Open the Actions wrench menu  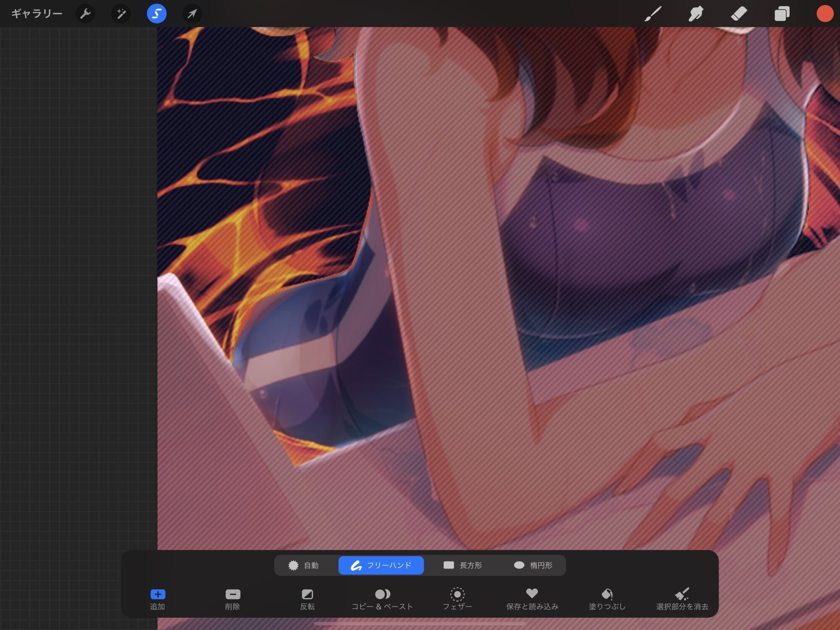click(x=85, y=14)
